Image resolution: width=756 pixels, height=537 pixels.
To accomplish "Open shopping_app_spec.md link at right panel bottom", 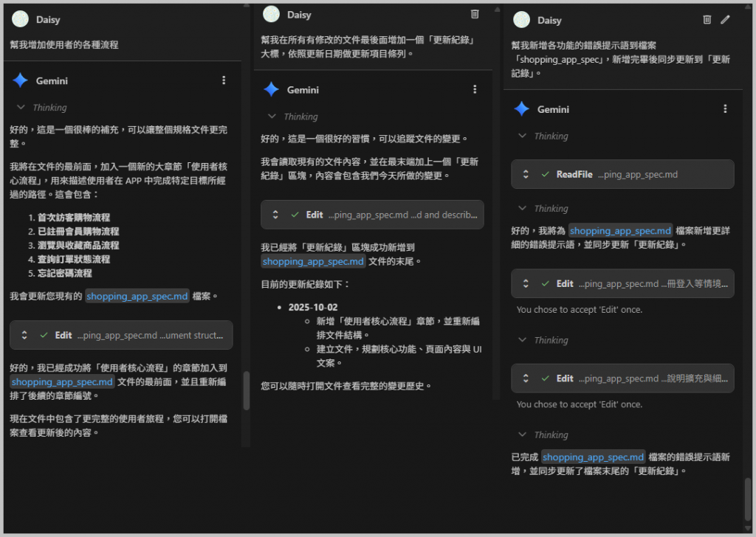I will [x=593, y=457].
